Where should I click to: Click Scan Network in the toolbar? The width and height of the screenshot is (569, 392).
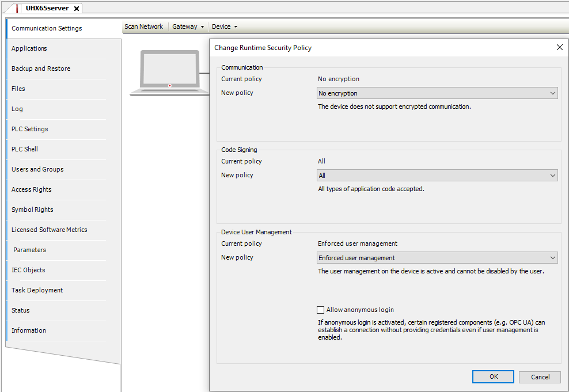pos(143,26)
